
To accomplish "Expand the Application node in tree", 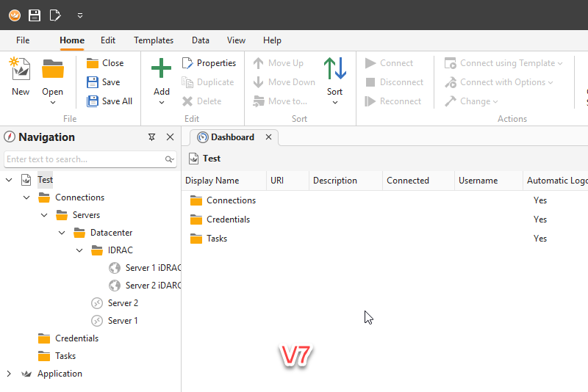I will point(9,374).
